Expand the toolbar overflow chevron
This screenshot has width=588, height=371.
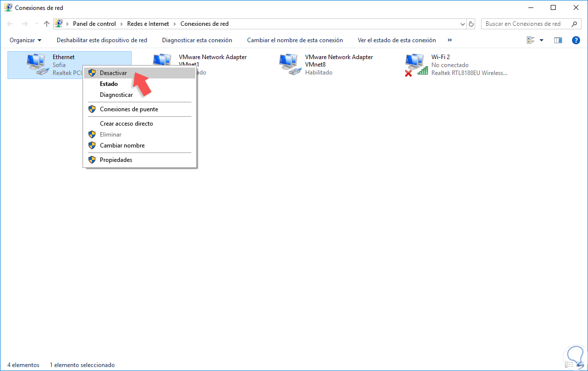450,40
